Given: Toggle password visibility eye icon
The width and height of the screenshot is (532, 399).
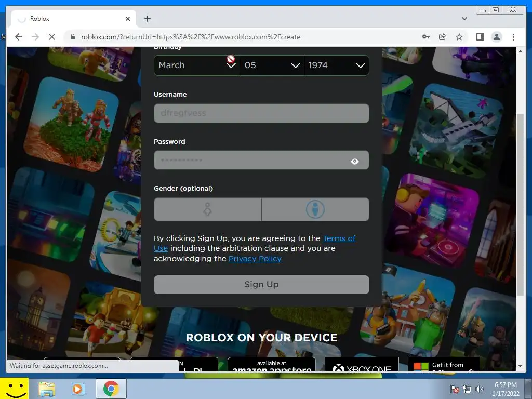Looking at the screenshot, I should tap(354, 161).
